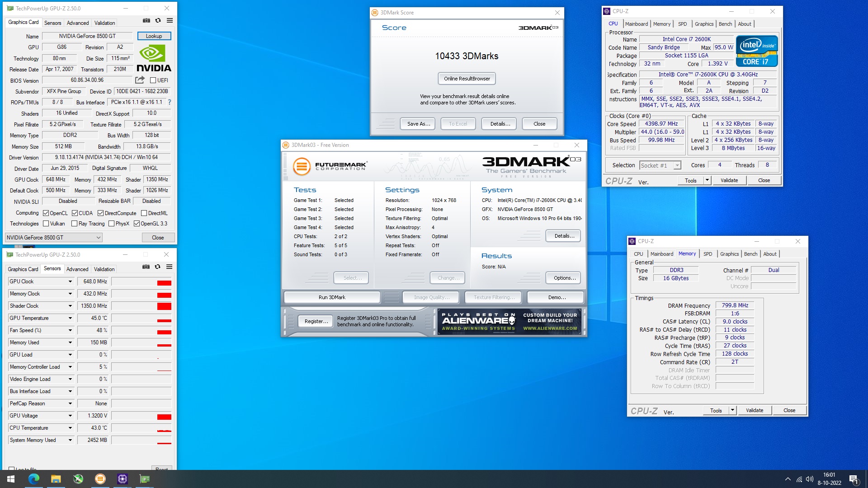Click the volume speaker icon in tray

click(810, 479)
